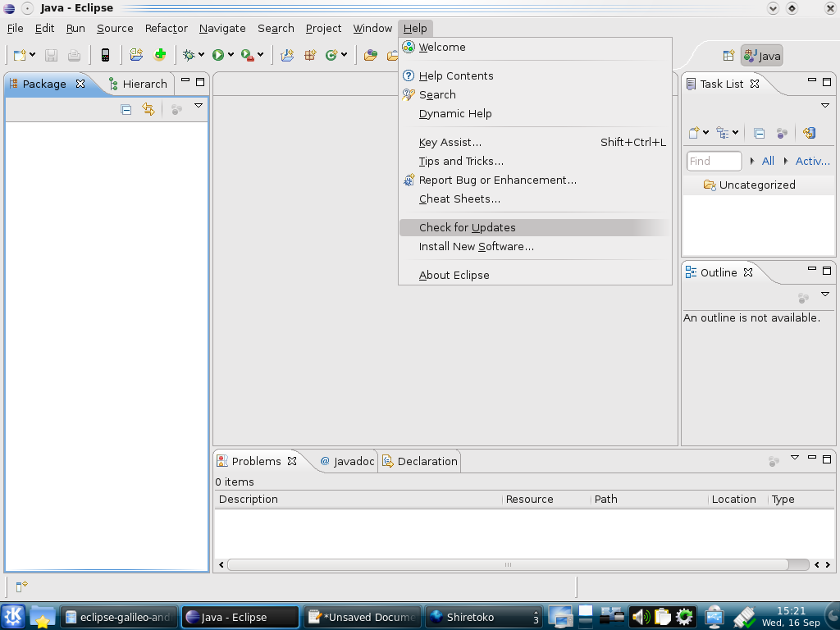The width and height of the screenshot is (840, 630).
Task: Click the volume speaker tray icon
Action: [640, 617]
